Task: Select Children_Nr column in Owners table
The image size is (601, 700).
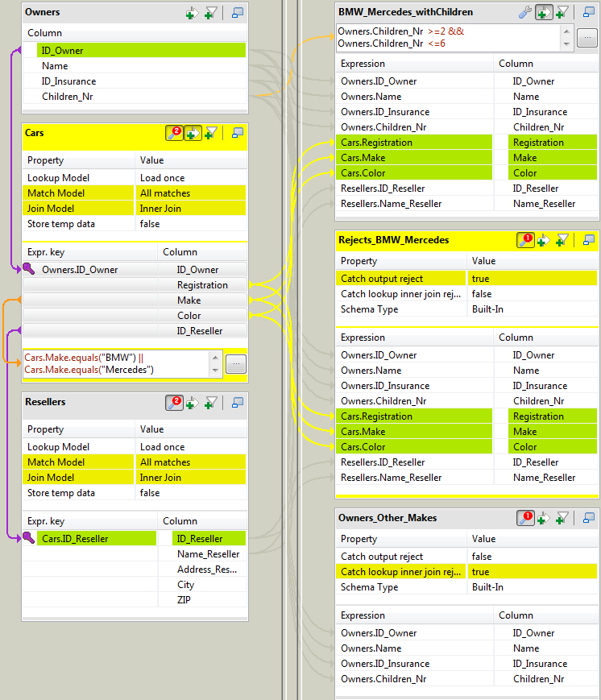Action: click(141, 97)
